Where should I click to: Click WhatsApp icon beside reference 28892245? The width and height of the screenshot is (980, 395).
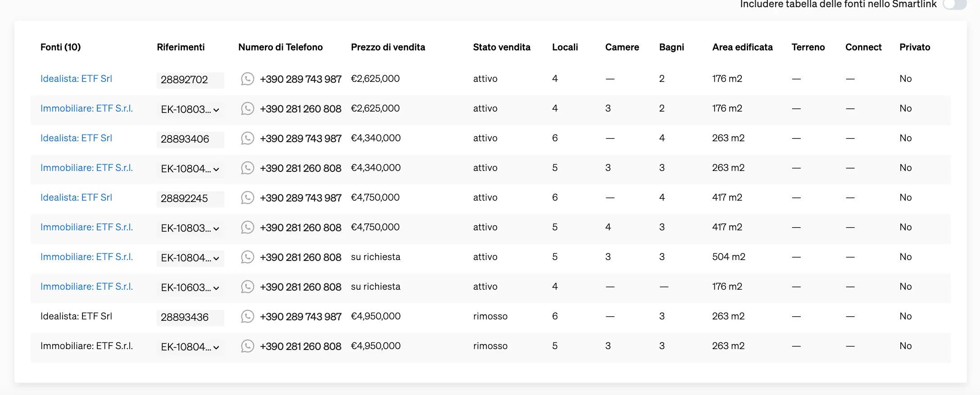point(247,198)
